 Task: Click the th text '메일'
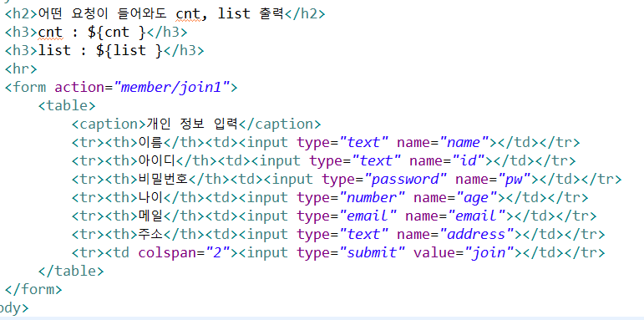click(150, 216)
